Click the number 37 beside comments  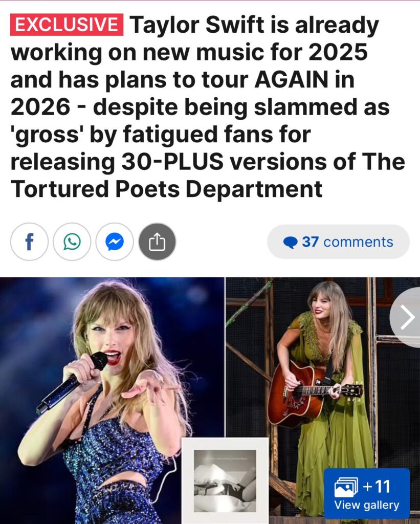tap(311, 242)
